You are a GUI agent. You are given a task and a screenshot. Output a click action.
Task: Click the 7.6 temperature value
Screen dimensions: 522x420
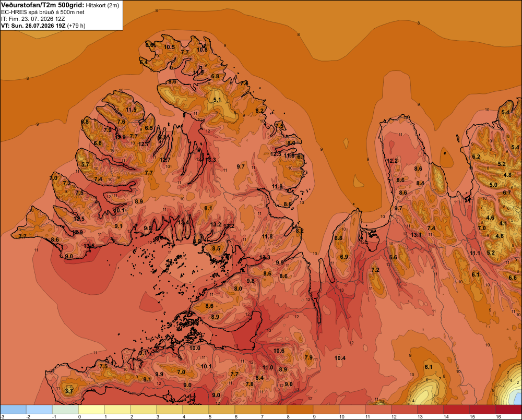pyautogui.click(x=121, y=122)
